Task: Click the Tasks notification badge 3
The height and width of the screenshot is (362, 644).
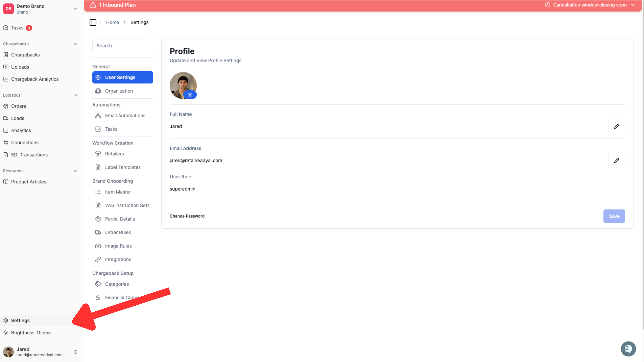Action: 29,28
